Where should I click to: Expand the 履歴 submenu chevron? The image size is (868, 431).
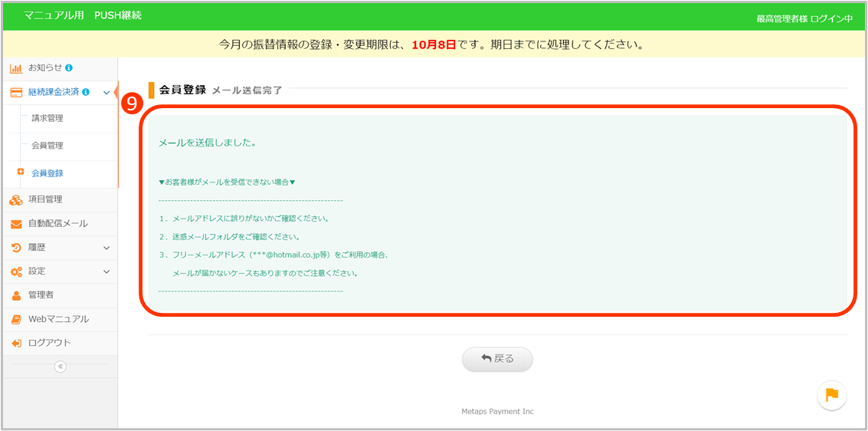click(x=106, y=248)
